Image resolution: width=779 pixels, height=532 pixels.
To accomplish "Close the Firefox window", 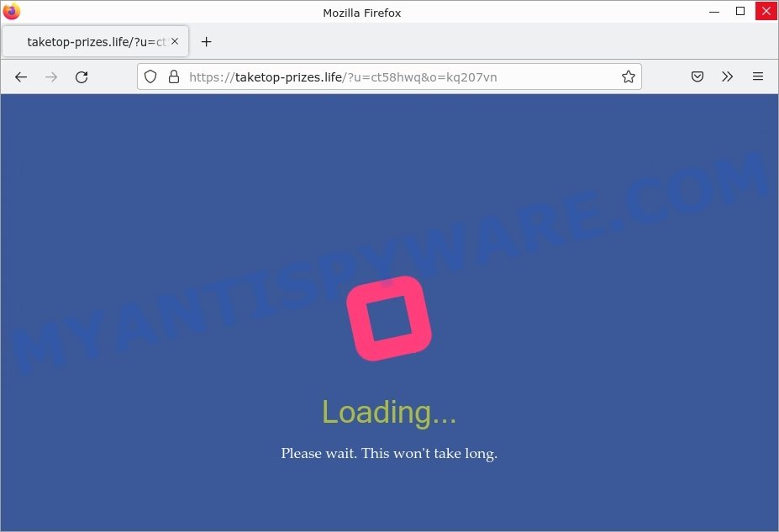I will (x=766, y=12).
